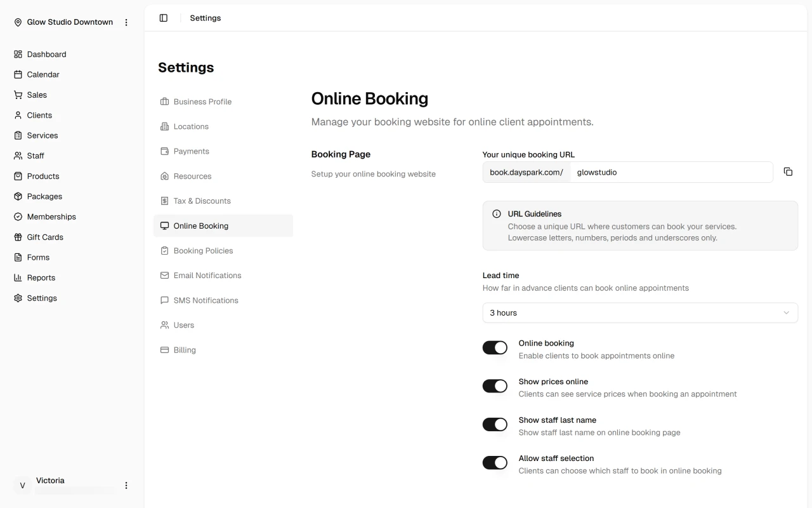Click the Reports bar chart icon
Screen dimensions: 812x508
(18, 278)
